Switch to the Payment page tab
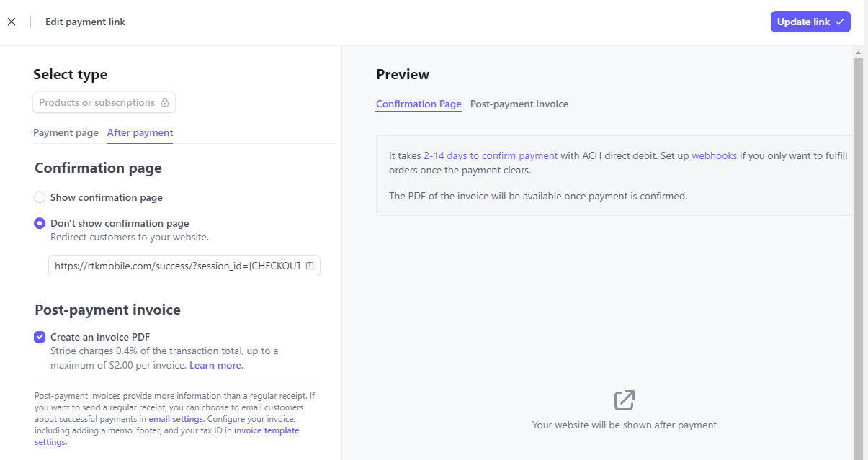 (x=66, y=132)
